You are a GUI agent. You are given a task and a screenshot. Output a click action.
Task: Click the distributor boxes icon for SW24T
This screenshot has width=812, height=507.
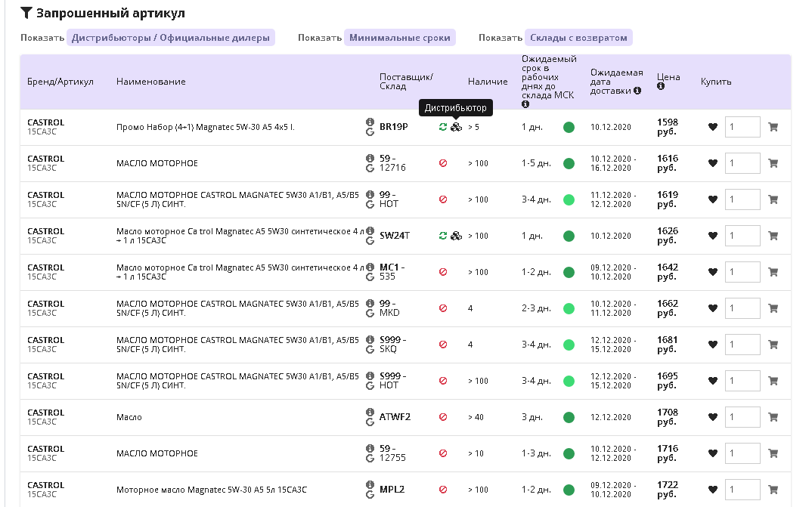[x=456, y=236]
